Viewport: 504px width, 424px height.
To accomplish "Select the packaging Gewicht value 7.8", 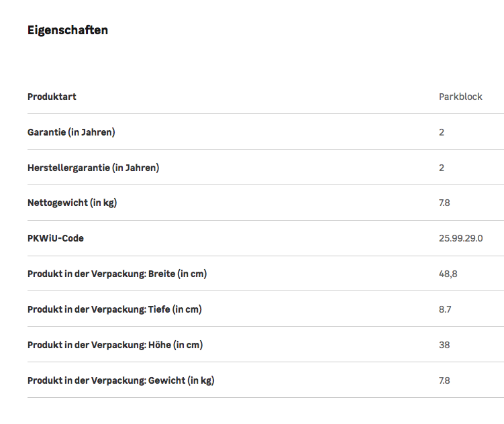I will tap(444, 380).
